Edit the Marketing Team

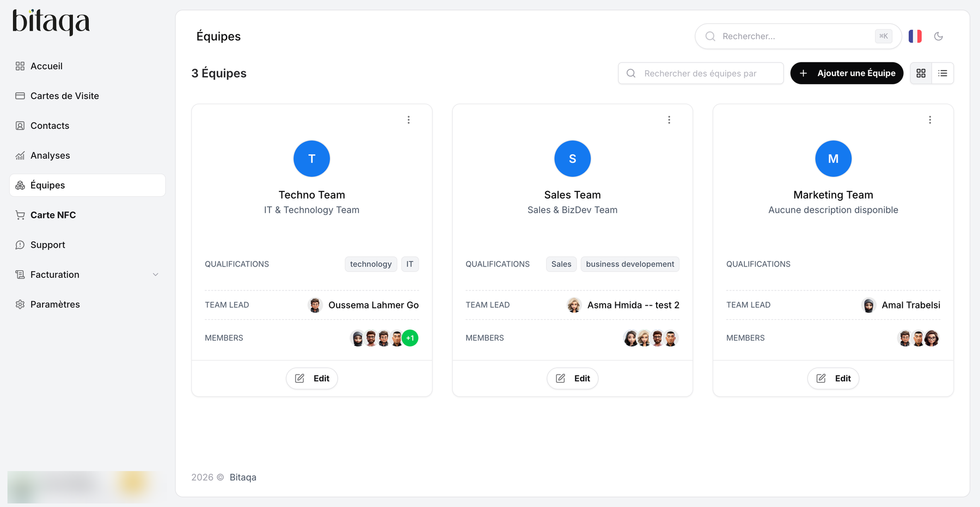pos(834,379)
